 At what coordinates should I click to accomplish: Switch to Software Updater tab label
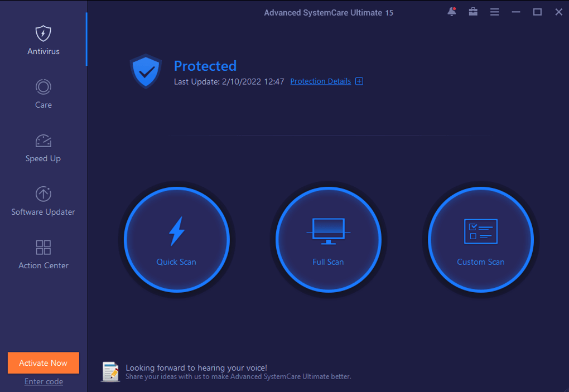pyautogui.click(x=43, y=212)
